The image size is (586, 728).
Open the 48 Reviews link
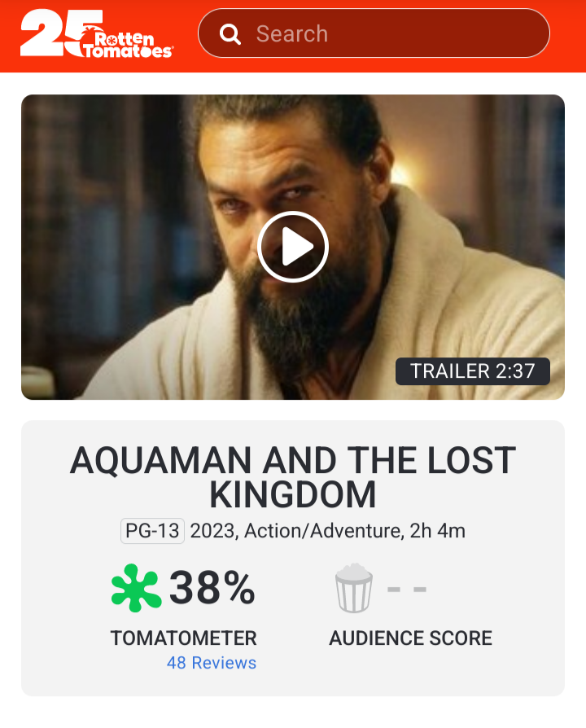pyautogui.click(x=212, y=663)
